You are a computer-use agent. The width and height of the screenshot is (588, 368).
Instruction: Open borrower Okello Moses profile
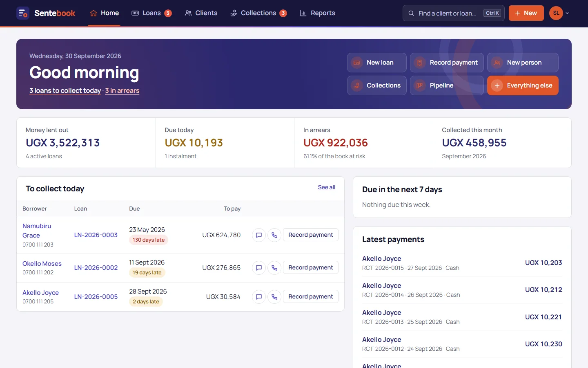click(x=42, y=264)
